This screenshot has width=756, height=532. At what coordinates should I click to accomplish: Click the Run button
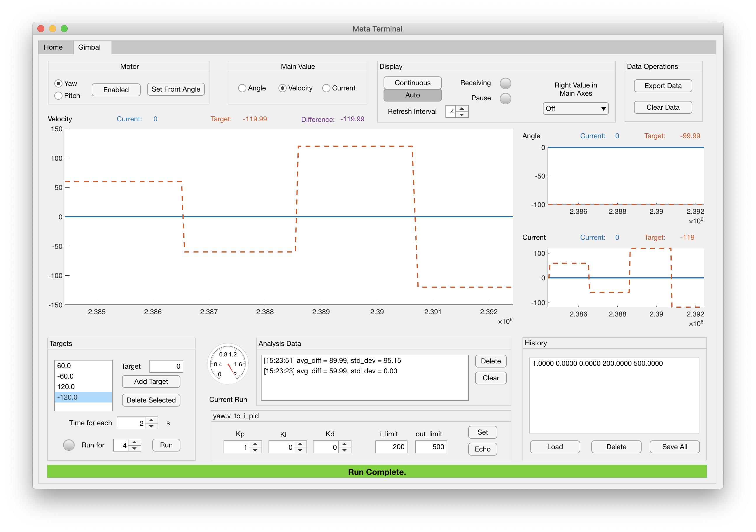[166, 445]
